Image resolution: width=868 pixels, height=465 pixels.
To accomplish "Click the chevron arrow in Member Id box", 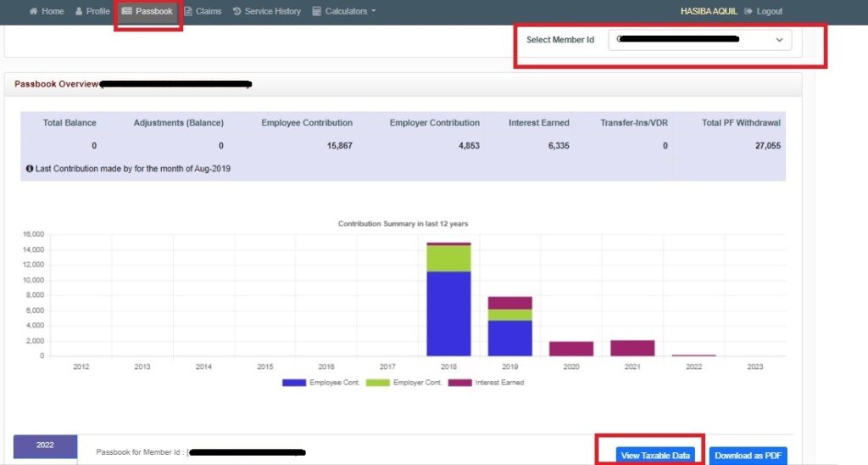I will click(779, 40).
